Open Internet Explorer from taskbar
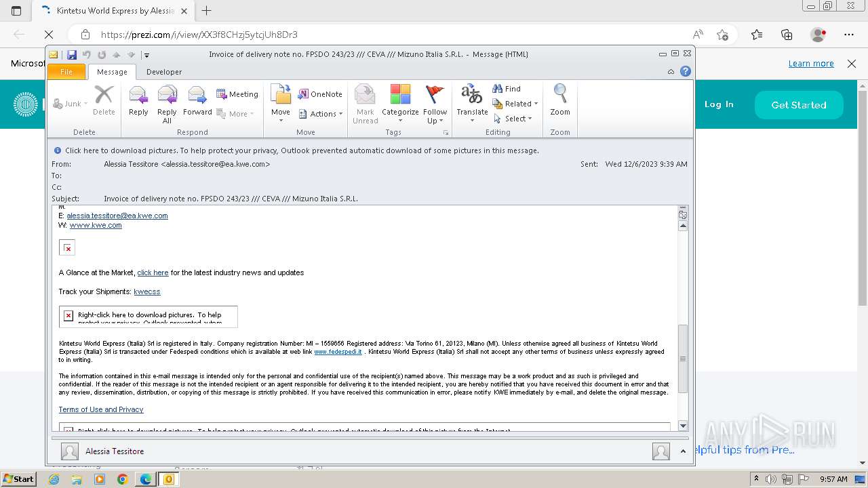 [54, 479]
